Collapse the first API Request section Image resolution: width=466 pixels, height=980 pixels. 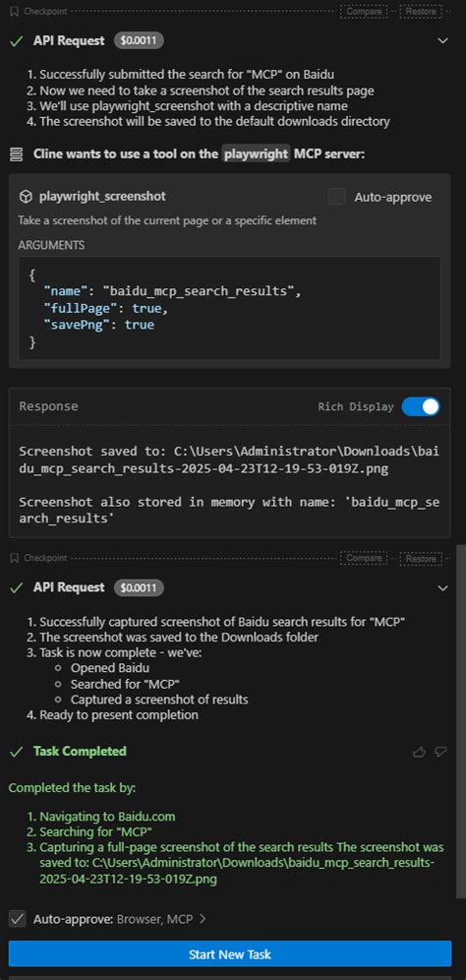(442, 41)
